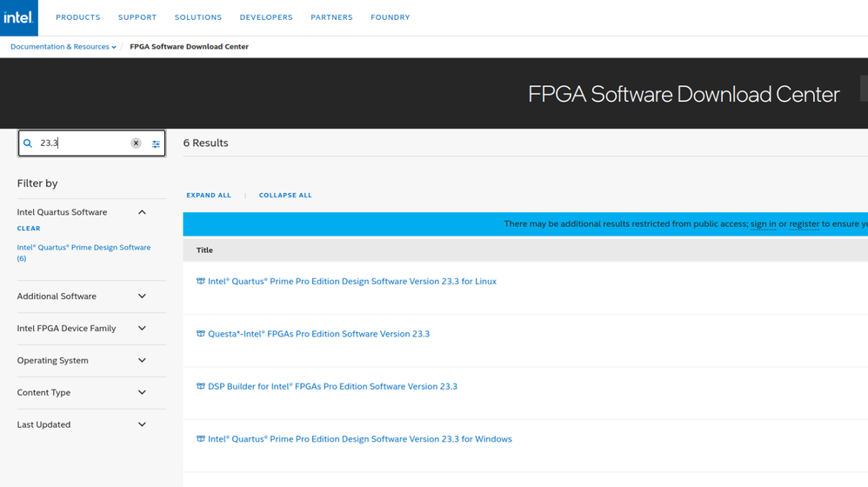Click the Expand All button

209,196
